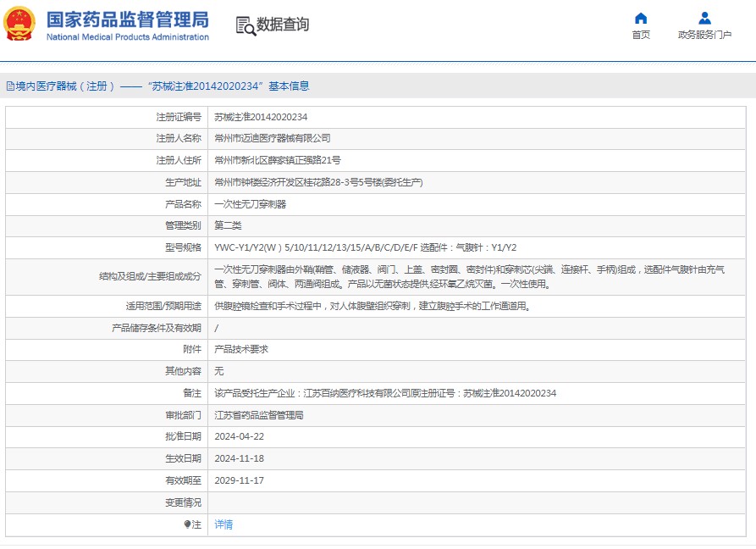756x549 pixels.
Task: Open the 详情 link
Action: (223, 524)
